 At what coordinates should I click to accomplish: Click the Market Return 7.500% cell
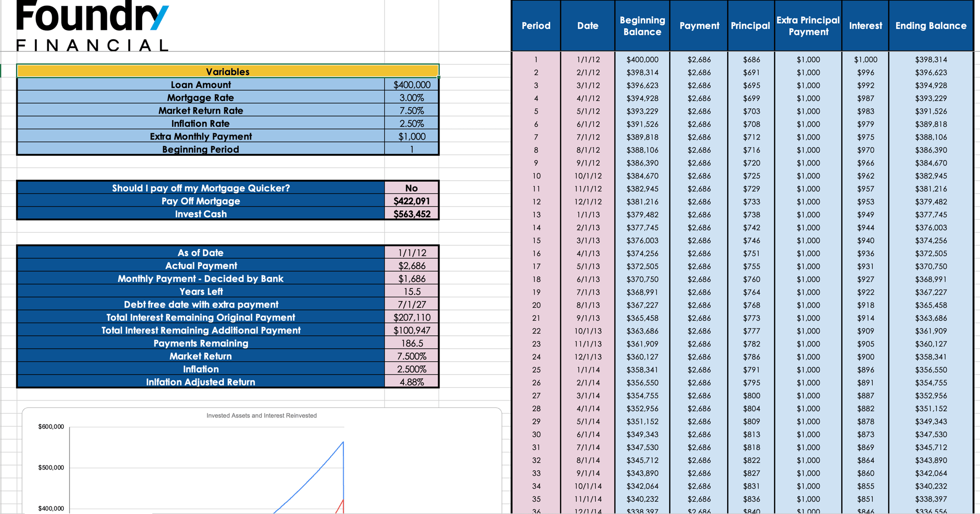(x=412, y=356)
